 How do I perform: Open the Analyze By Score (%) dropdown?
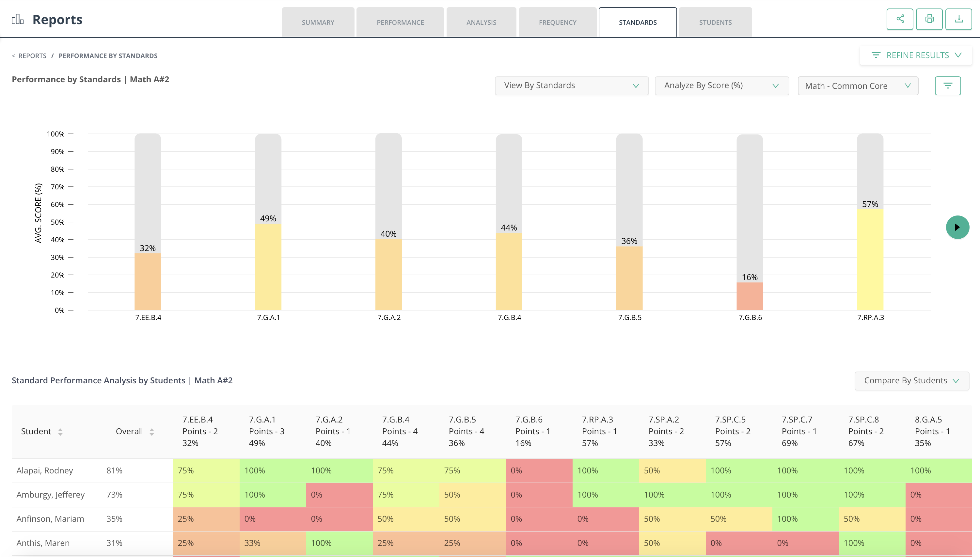tap(722, 86)
